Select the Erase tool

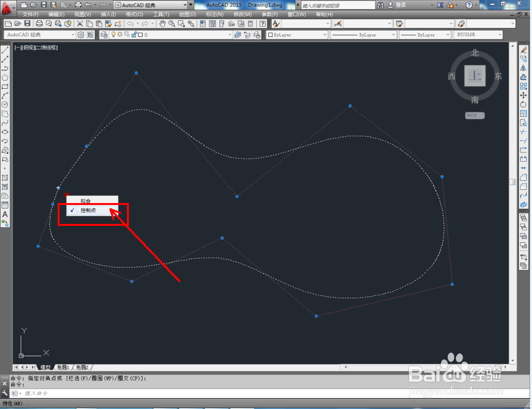(523, 50)
